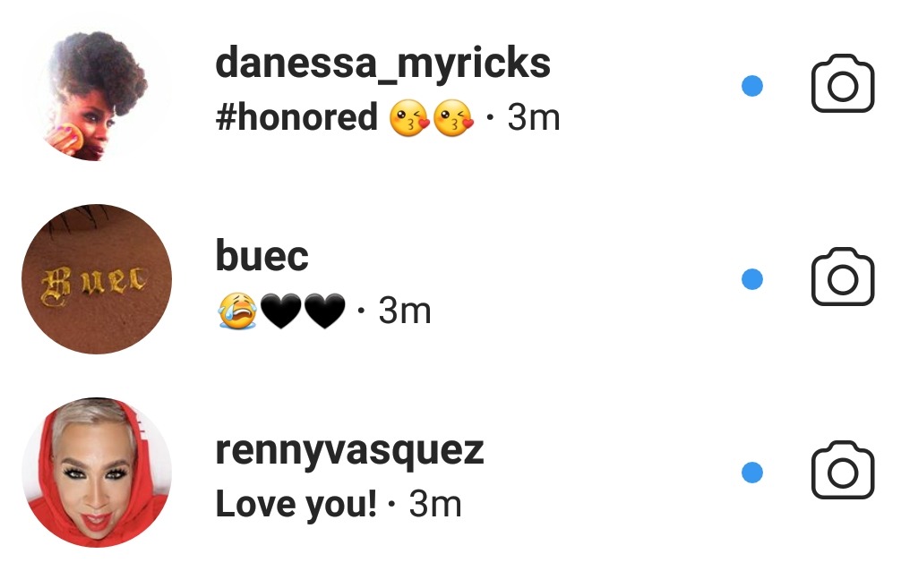The width and height of the screenshot is (901, 588).
Task: Click unread blue dot for danessa_myricks
Action: click(752, 86)
